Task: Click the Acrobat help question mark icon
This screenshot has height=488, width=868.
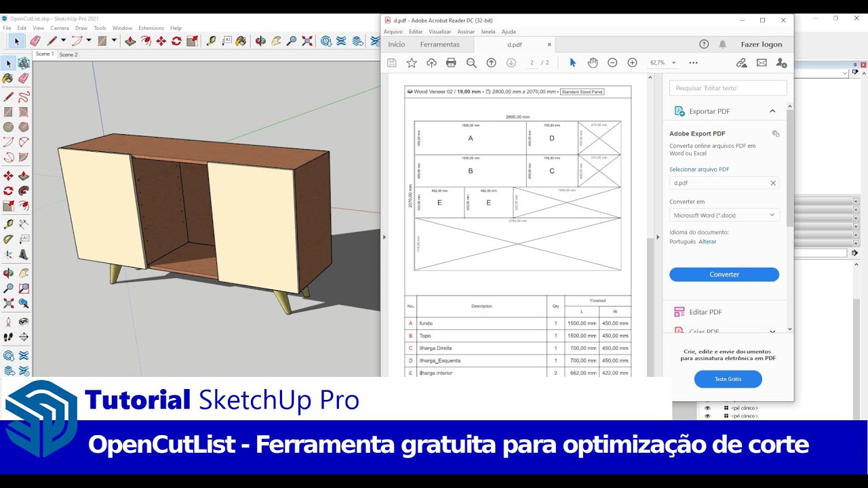Action: tap(704, 44)
